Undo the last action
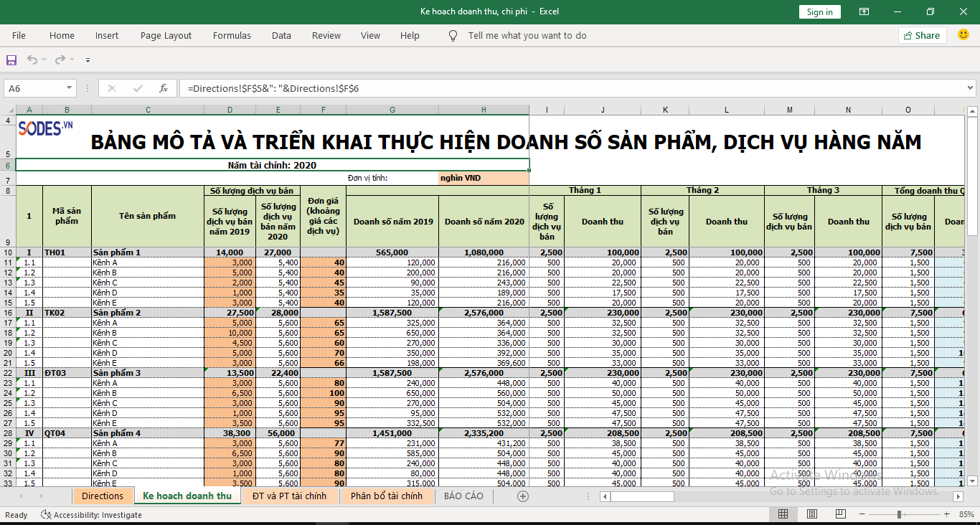980x525 pixels. pos(32,60)
